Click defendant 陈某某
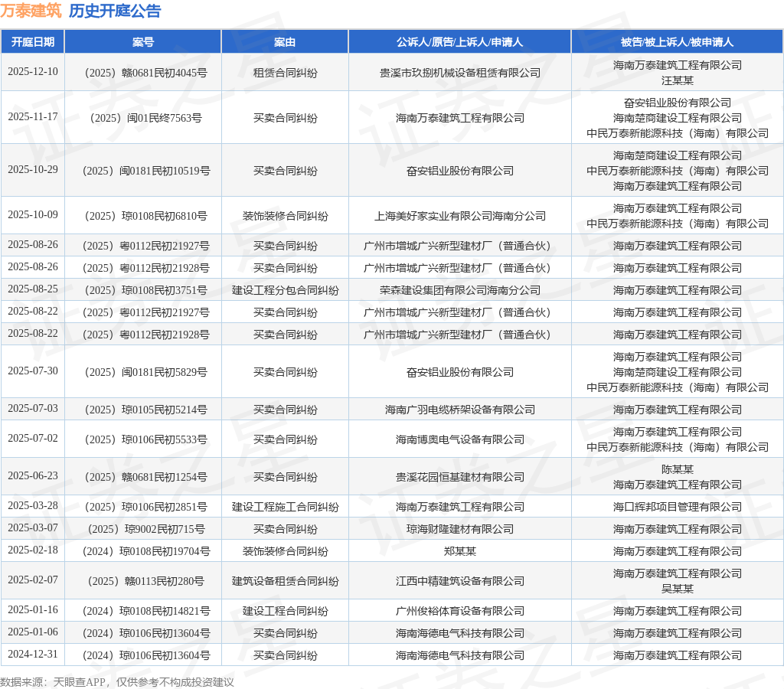Viewport: 784px width, 689px height. pos(678,469)
